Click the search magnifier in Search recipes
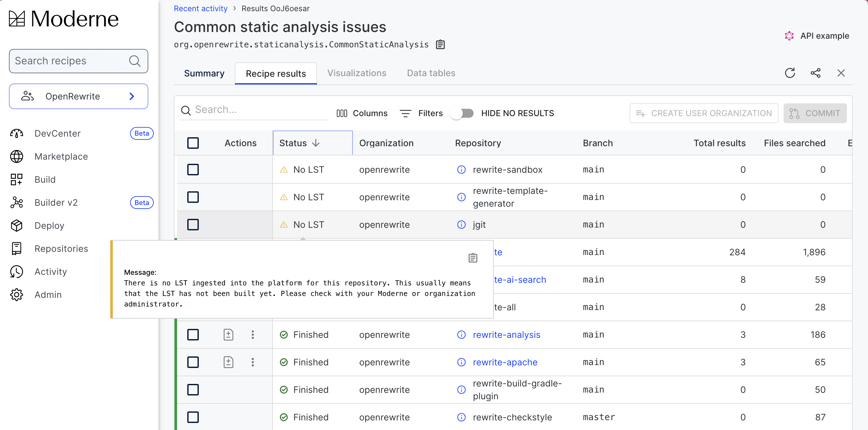Image resolution: width=868 pixels, height=430 pixels. [135, 61]
